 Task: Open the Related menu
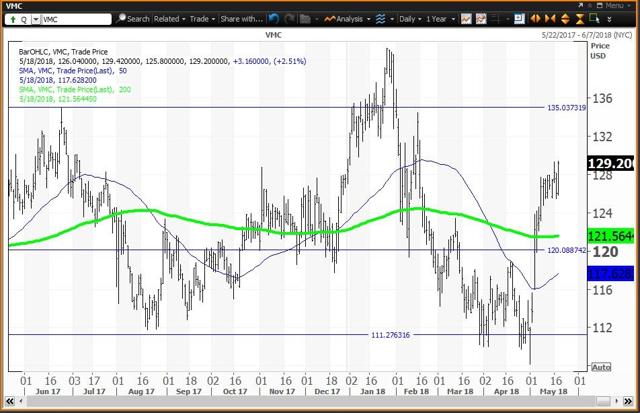click(169, 19)
